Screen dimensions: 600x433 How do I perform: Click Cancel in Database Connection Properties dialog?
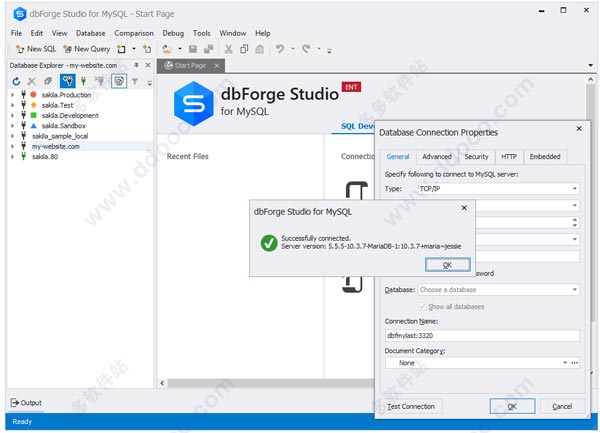562,406
